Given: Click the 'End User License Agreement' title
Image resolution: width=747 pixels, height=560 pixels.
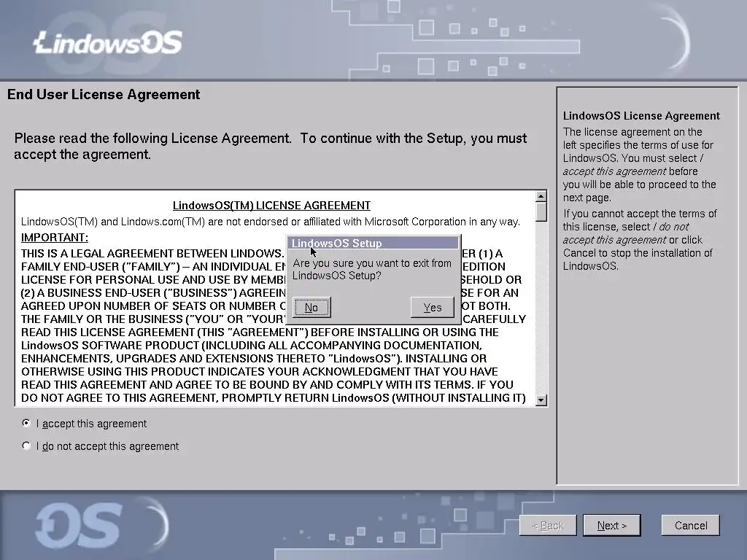Looking at the screenshot, I should (x=104, y=94).
